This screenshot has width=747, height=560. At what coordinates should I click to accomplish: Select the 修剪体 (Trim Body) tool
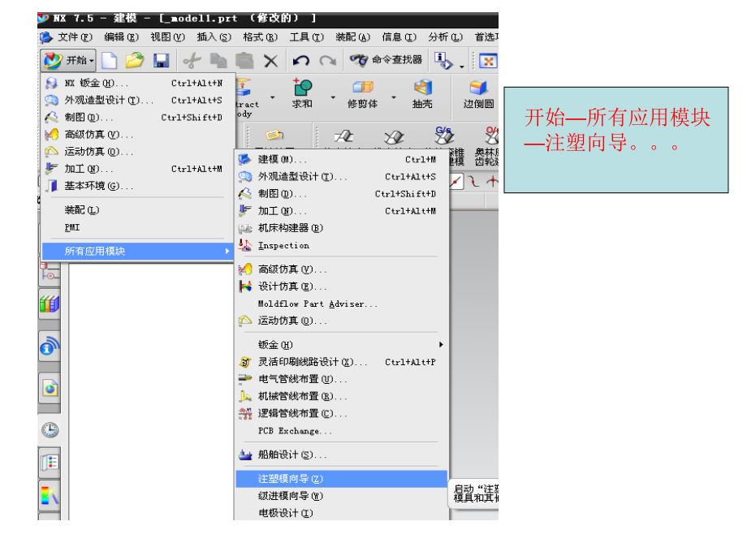coord(363,93)
